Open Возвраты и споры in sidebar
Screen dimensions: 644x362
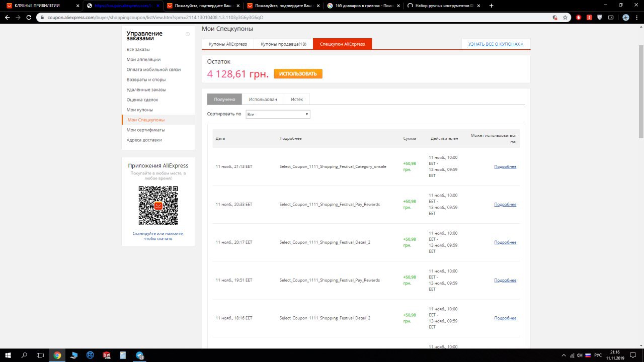146,79
